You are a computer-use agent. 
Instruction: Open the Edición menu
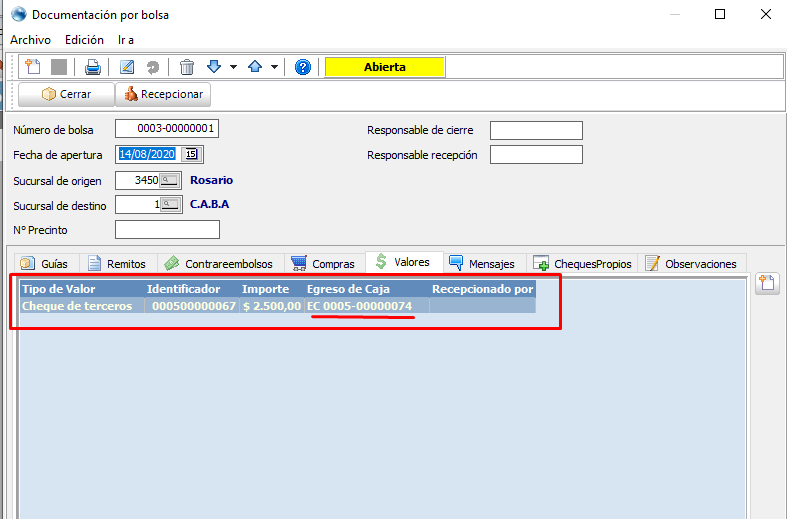(x=84, y=40)
